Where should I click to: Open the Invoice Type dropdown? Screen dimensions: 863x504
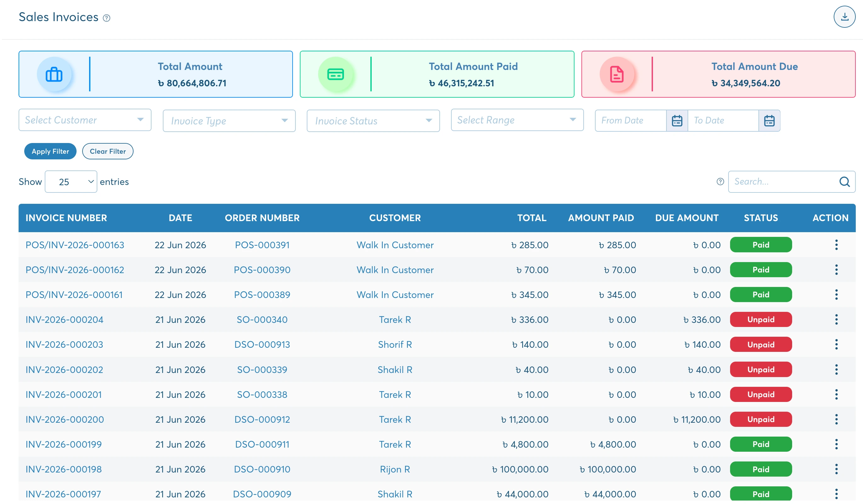click(x=229, y=121)
